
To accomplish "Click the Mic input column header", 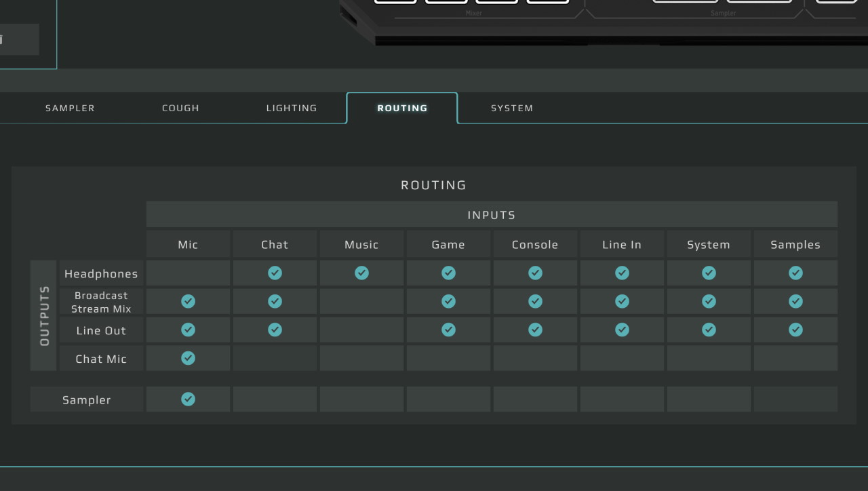I will coord(188,244).
